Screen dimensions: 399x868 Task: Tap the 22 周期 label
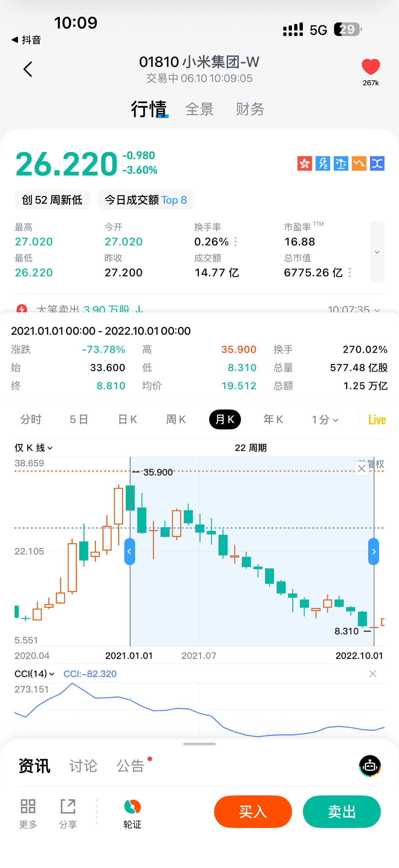coord(250,448)
